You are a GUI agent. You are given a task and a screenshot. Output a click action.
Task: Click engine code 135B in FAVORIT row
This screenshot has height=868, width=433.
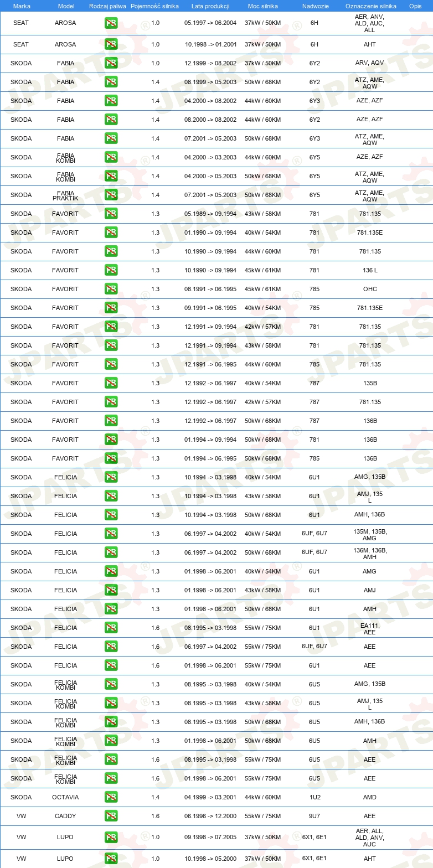[x=370, y=383]
